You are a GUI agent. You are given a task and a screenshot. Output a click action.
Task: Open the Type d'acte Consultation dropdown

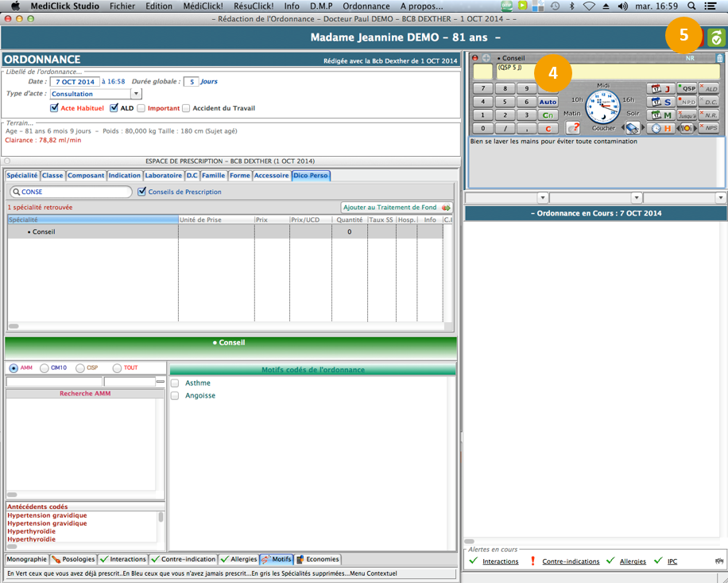[136, 94]
